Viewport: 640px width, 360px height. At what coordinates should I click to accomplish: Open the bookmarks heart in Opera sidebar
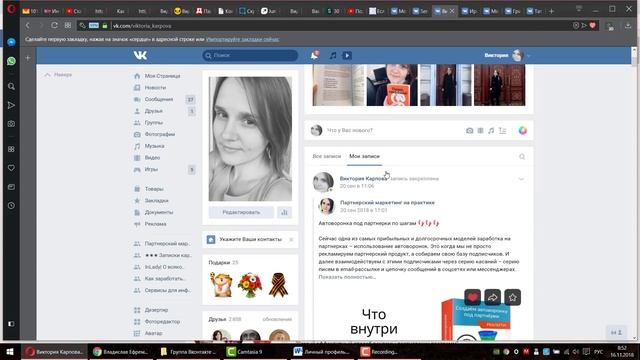point(11,168)
